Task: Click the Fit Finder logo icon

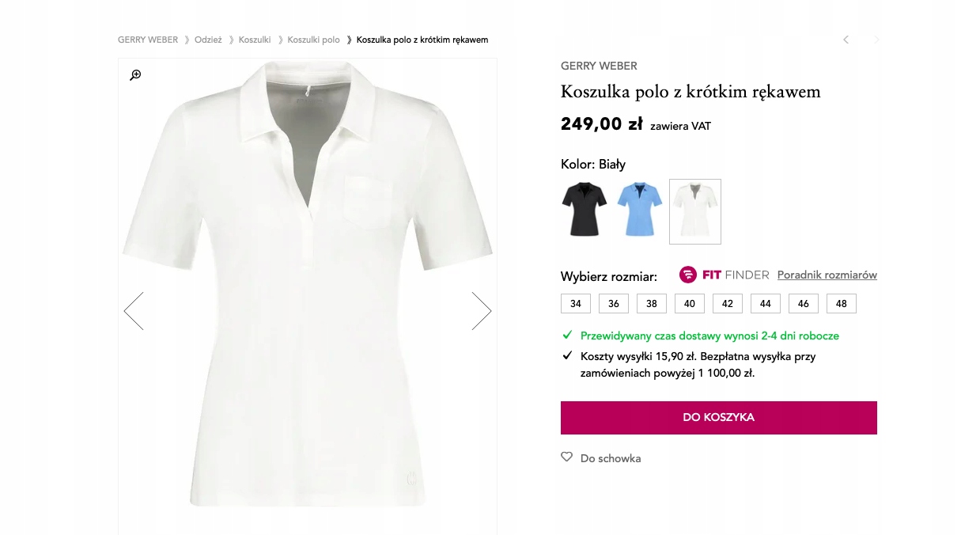Action: coord(688,275)
